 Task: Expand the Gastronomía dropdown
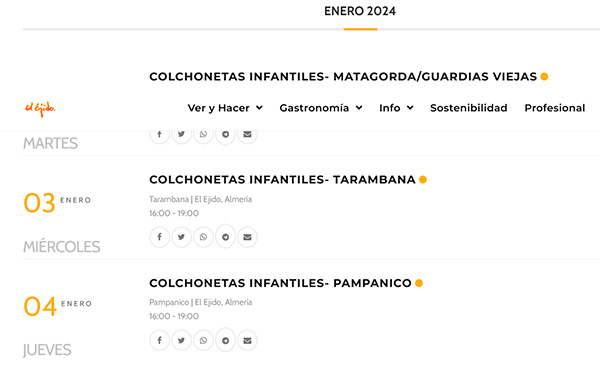pyautogui.click(x=321, y=108)
